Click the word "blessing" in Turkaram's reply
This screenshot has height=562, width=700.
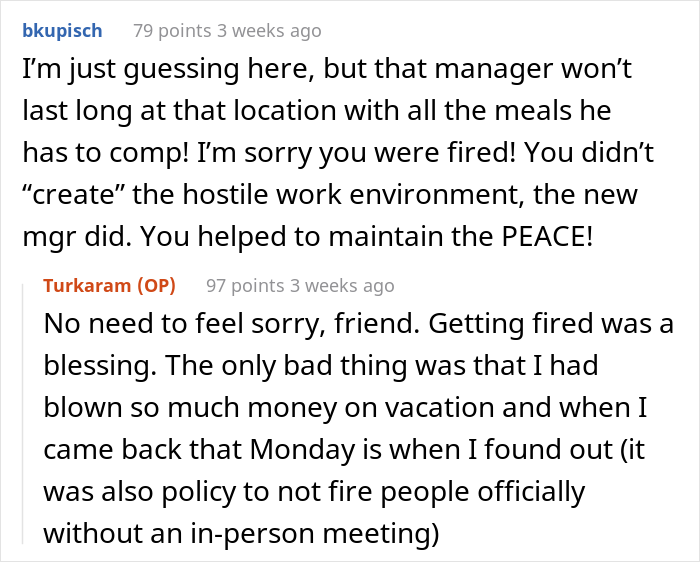point(100,366)
